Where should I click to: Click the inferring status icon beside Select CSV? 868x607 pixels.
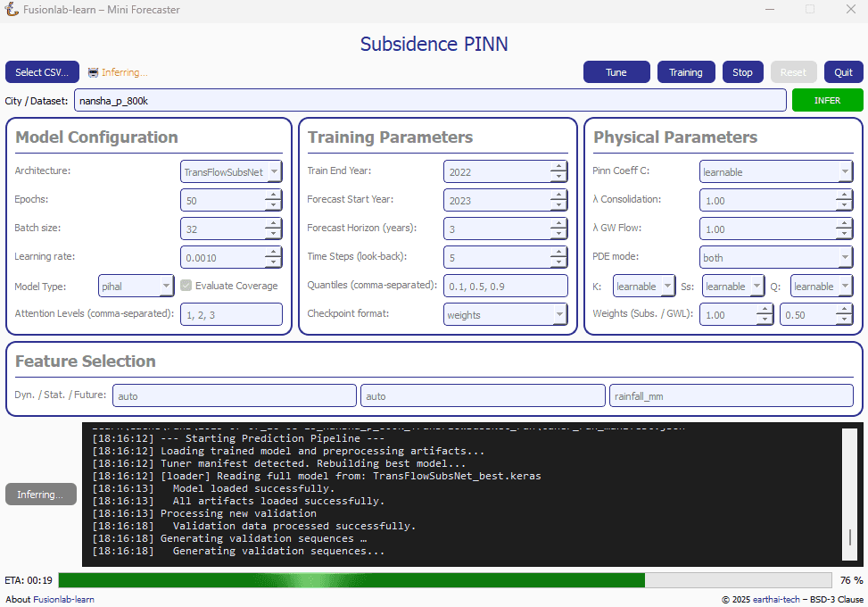93,72
